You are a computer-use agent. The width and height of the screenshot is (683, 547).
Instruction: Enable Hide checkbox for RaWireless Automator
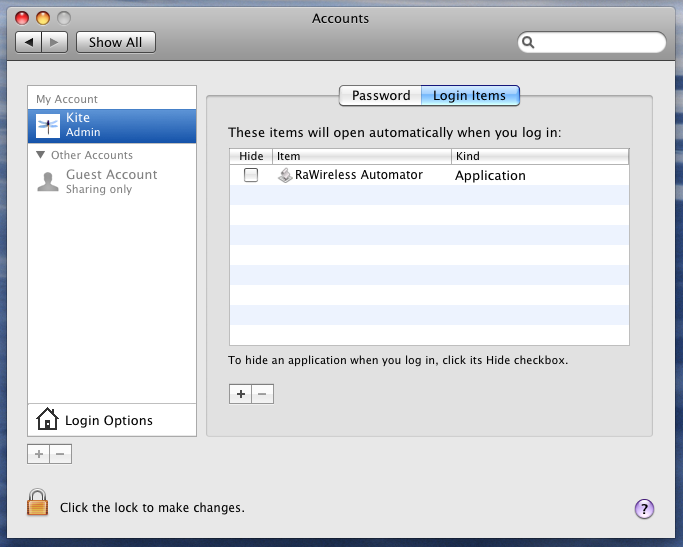pyautogui.click(x=251, y=175)
